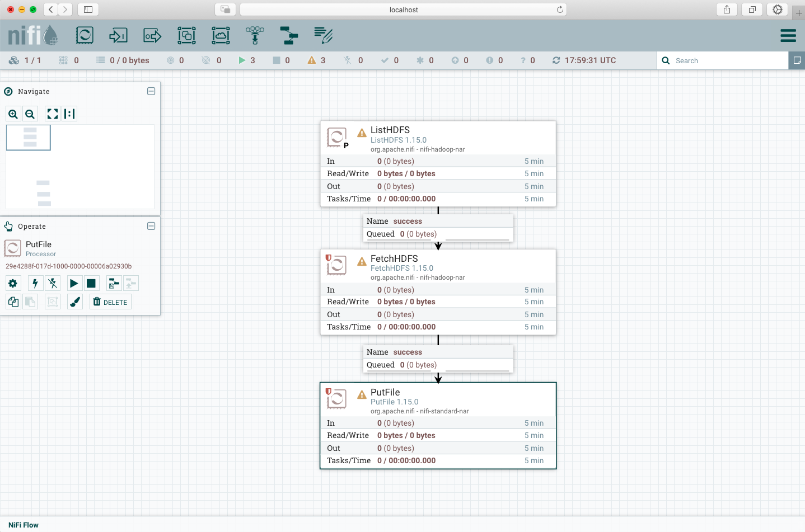
Task: Click the PutFile Out row
Action: (438, 448)
